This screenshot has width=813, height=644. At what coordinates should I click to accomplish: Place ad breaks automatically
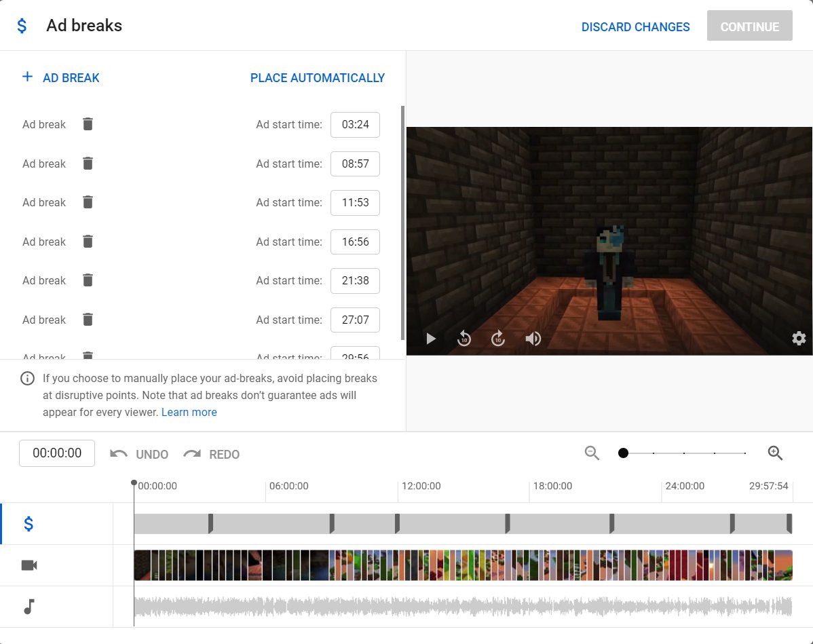[x=318, y=78]
